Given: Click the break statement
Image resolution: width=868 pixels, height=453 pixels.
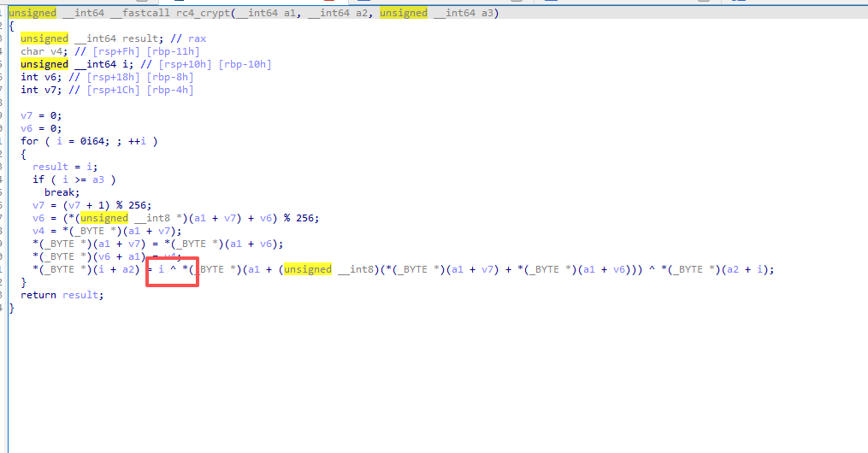Looking at the screenshot, I should tap(62, 192).
